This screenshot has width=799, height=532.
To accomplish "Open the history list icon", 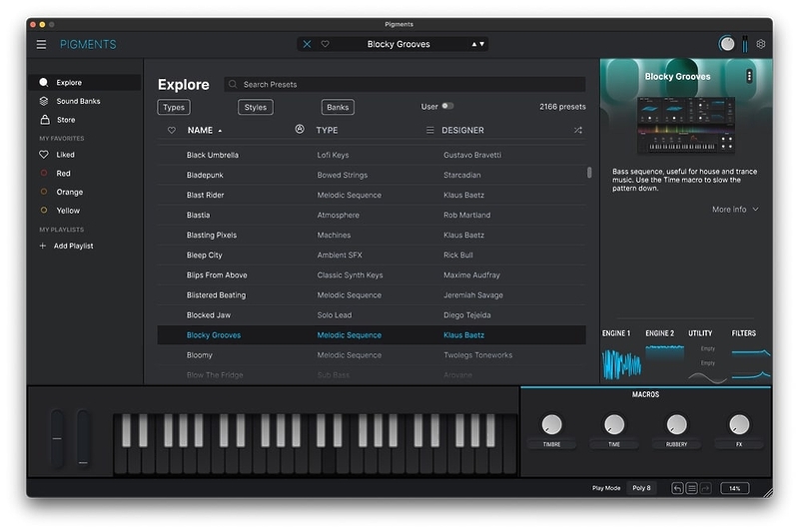I will click(x=691, y=489).
